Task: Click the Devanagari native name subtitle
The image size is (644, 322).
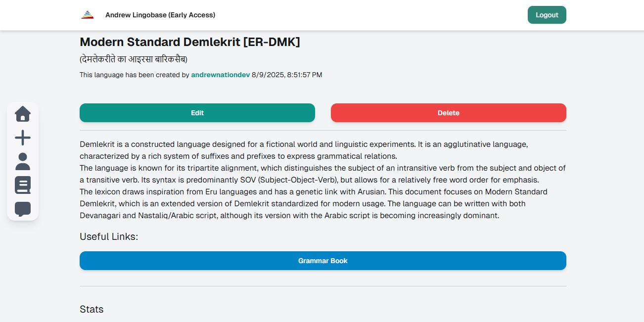Action: pyautogui.click(x=134, y=59)
